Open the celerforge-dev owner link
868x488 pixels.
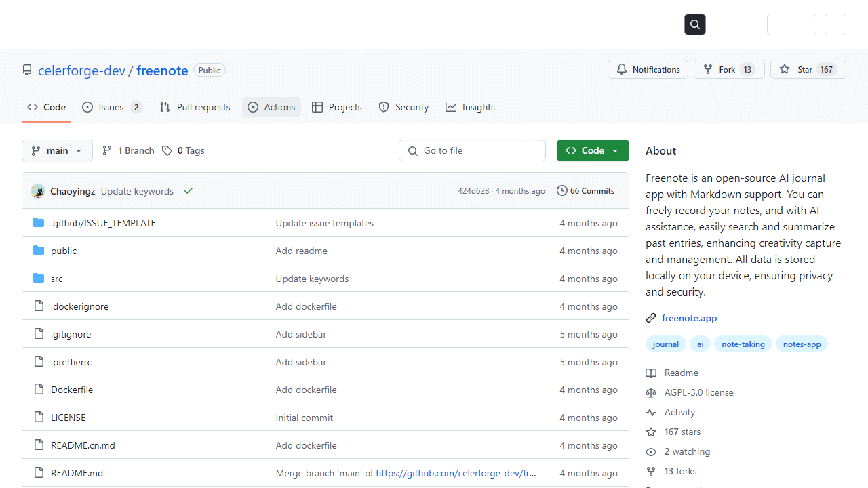tap(81, 70)
